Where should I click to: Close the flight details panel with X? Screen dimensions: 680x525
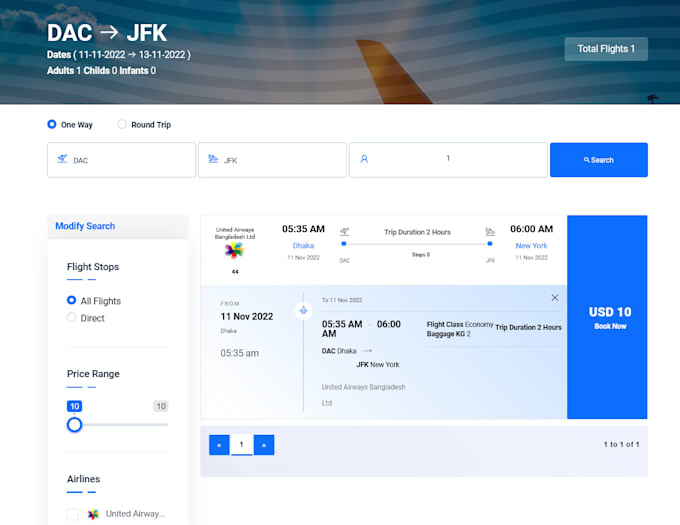click(x=555, y=298)
